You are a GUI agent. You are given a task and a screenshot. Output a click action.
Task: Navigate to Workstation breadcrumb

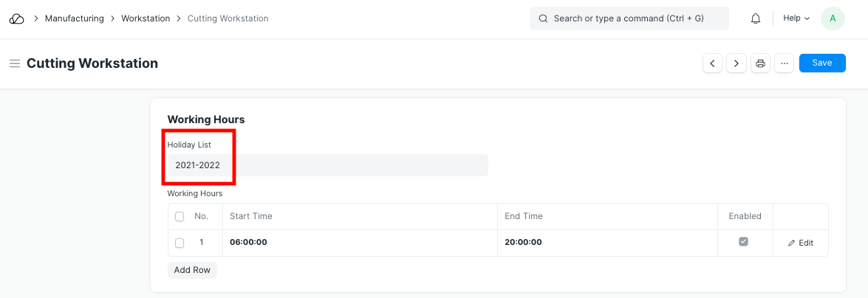(145, 18)
